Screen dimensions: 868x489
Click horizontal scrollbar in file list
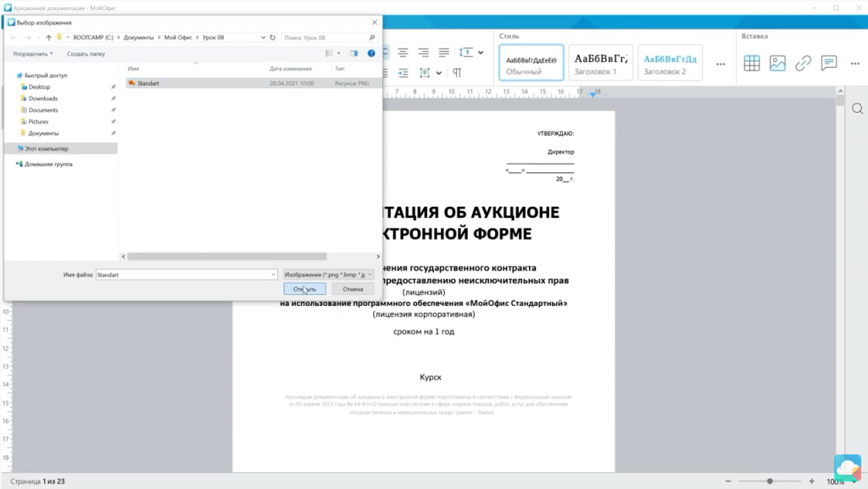[x=227, y=257]
